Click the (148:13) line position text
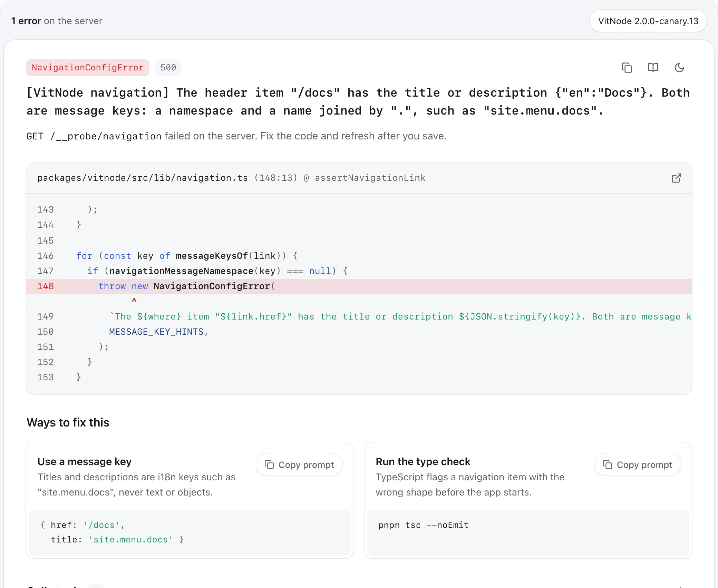The height and width of the screenshot is (588, 718). [x=276, y=178]
